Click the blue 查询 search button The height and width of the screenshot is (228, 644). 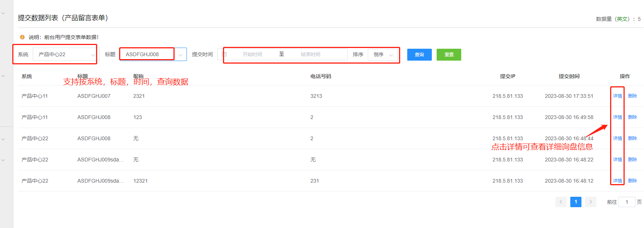click(419, 55)
